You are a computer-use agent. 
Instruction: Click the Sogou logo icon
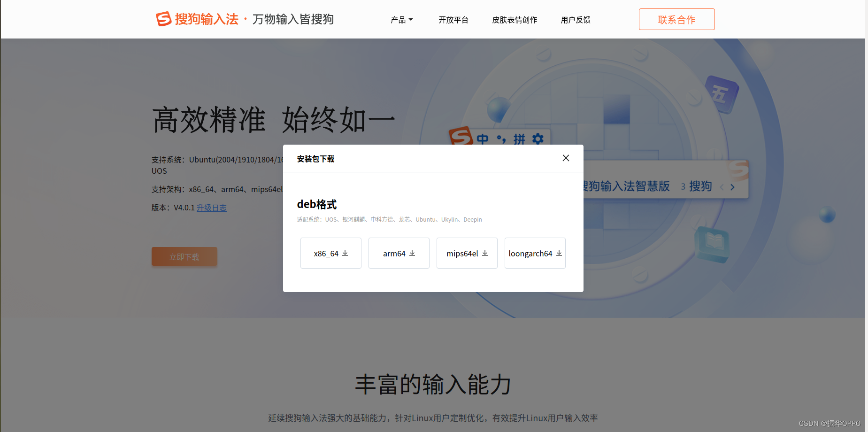point(163,19)
